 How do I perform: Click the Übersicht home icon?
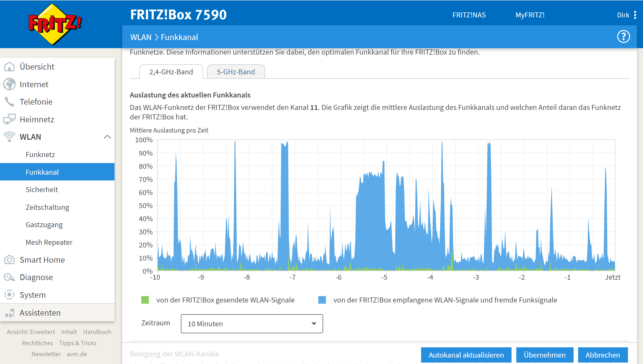coord(10,67)
